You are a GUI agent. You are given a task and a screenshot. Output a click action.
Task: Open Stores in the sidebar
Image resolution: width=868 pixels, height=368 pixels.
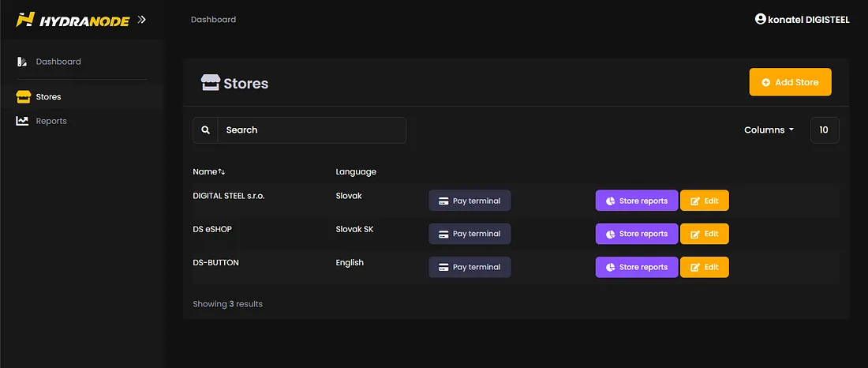[48, 97]
